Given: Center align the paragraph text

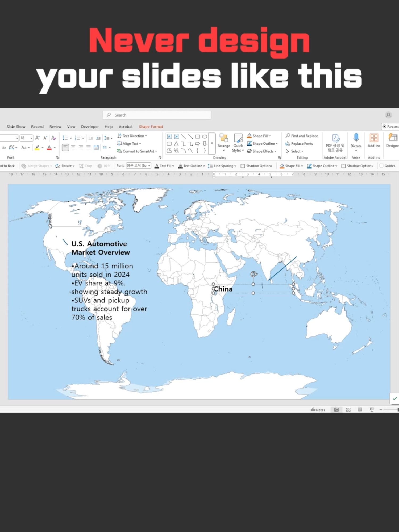Looking at the screenshot, I should point(73,147).
